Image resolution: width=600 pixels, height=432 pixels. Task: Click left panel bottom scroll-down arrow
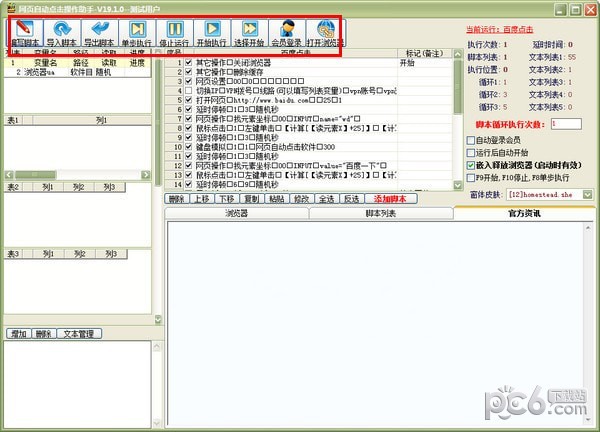click(x=158, y=320)
